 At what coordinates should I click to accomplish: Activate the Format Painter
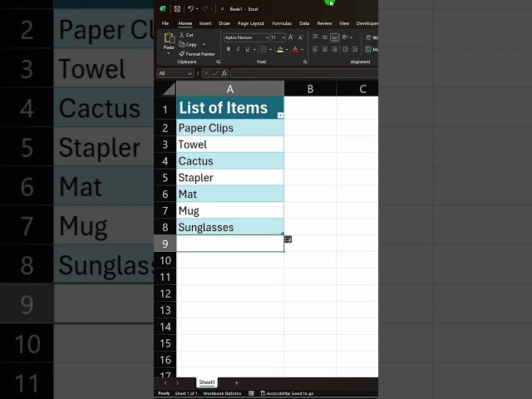coord(197,54)
